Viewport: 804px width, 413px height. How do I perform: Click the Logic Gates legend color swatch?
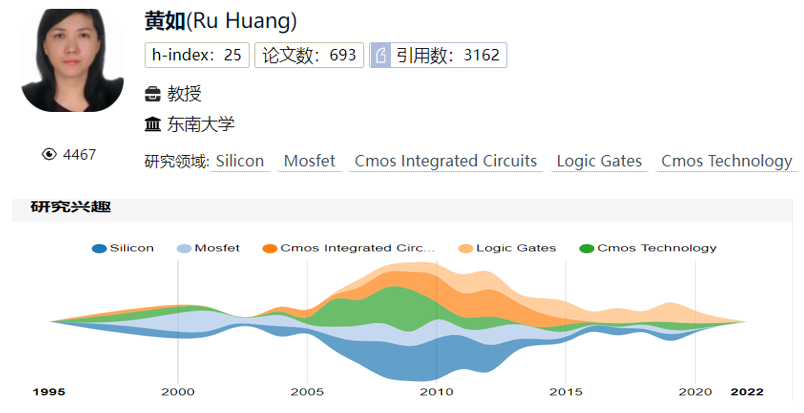click(x=466, y=248)
